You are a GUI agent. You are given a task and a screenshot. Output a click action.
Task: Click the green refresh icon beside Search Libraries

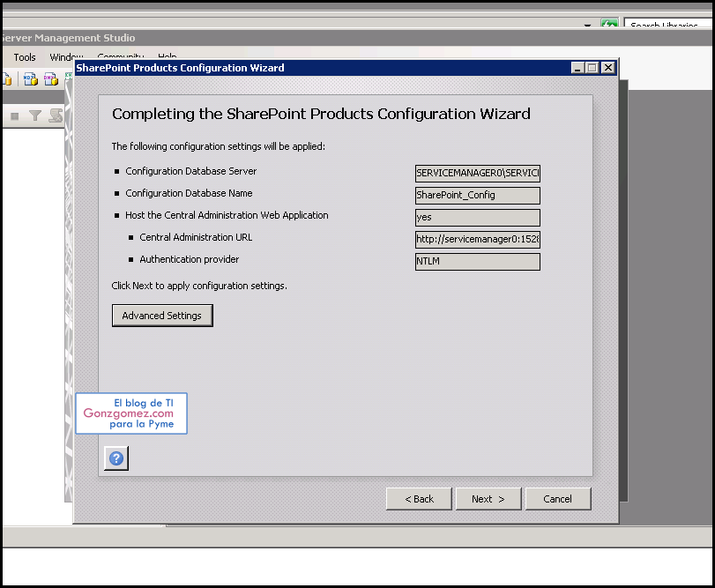coord(609,24)
